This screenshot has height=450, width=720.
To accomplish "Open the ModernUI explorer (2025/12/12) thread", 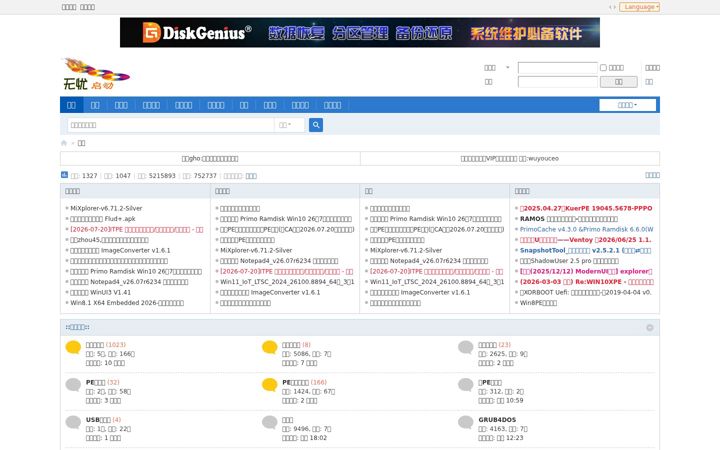I will (x=586, y=271).
